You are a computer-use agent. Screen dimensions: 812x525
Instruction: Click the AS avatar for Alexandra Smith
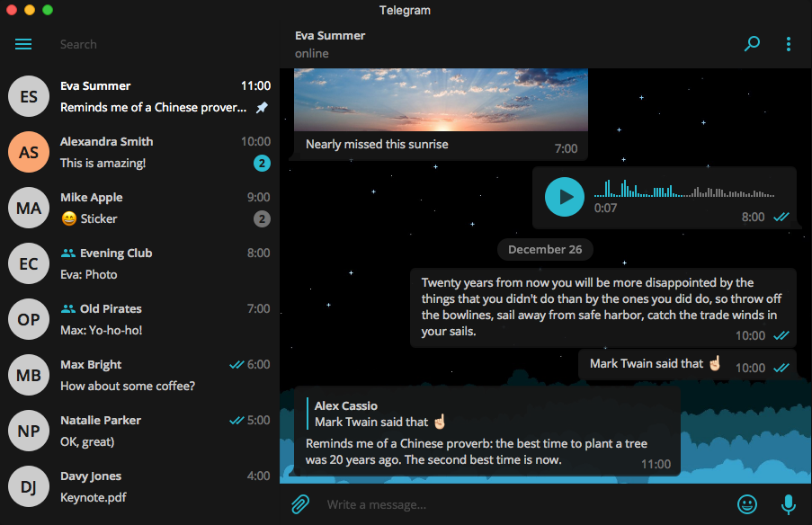tap(29, 152)
